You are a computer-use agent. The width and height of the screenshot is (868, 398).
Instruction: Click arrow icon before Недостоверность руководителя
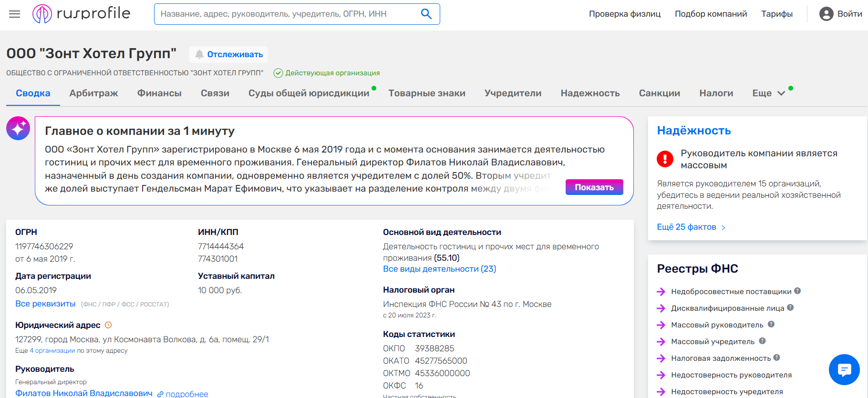661,375
